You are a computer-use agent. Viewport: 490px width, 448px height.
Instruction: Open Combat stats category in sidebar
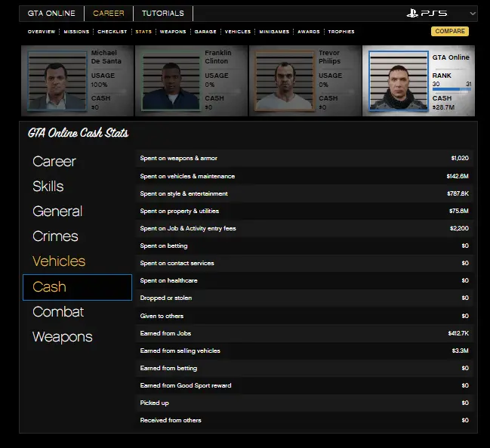point(58,312)
